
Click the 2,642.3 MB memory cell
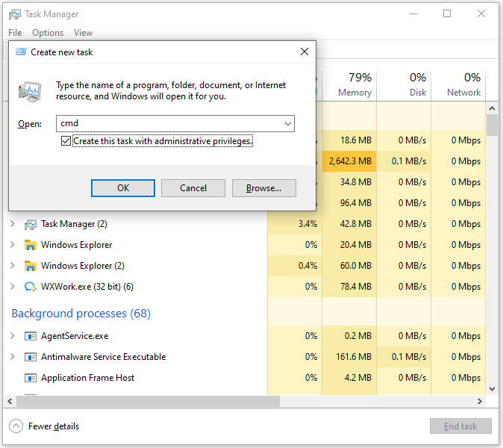pos(349,161)
